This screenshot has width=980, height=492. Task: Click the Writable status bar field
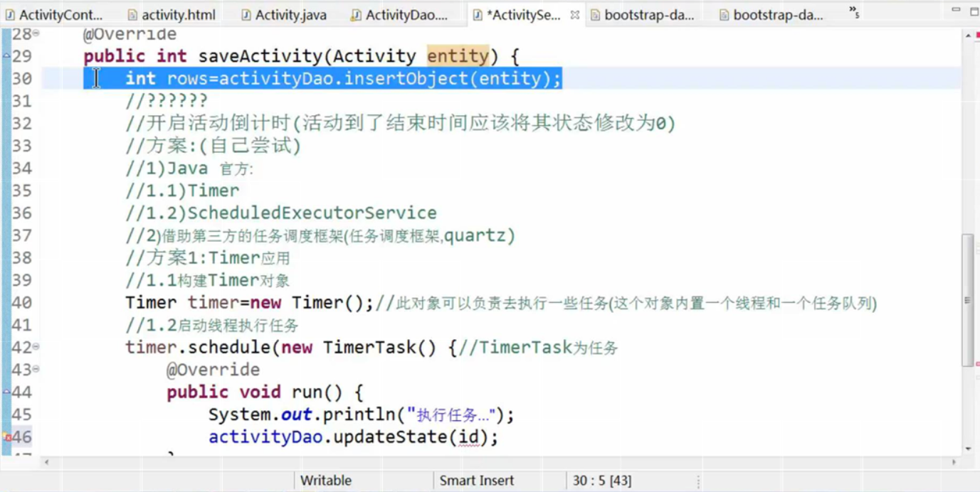coord(326,481)
